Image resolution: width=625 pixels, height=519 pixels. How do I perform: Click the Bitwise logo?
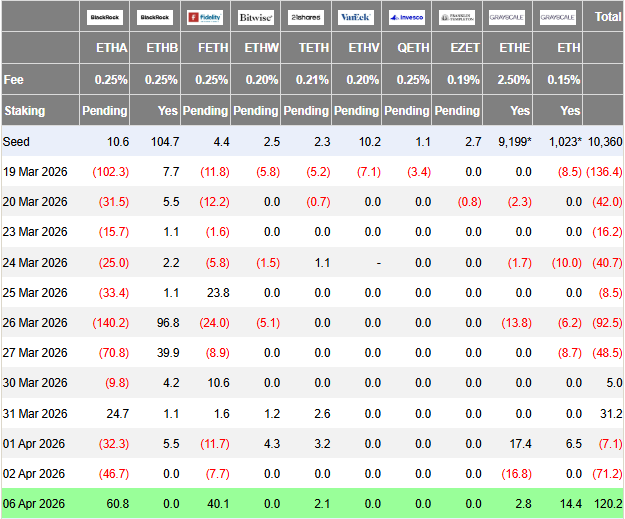click(x=256, y=17)
